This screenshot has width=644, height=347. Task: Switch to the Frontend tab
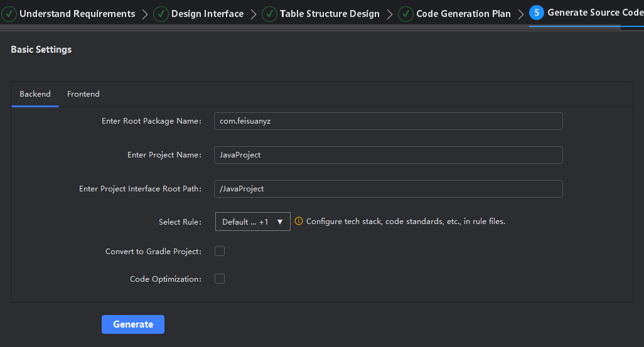pyautogui.click(x=83, y=94)
